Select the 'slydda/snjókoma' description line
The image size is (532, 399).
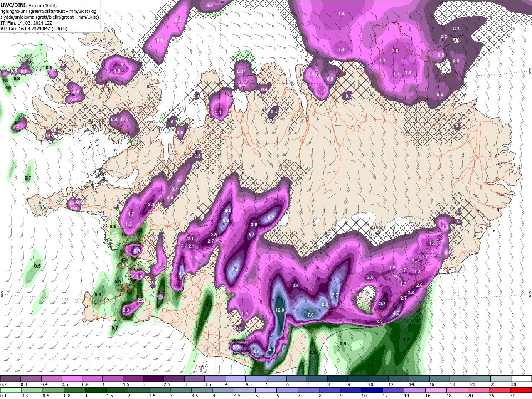pyautogui.click(x=49, y=17)
